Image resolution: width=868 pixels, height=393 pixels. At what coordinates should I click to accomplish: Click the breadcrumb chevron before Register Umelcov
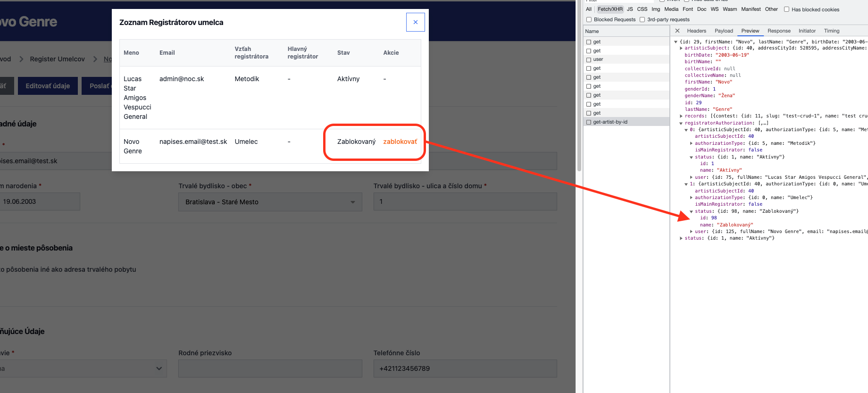pos(21,59)
